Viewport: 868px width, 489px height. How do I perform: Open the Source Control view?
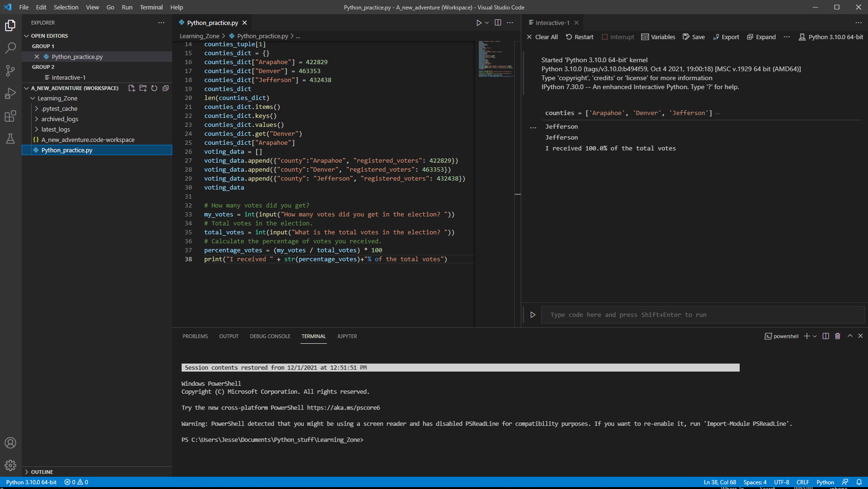[x=10, y=71]
